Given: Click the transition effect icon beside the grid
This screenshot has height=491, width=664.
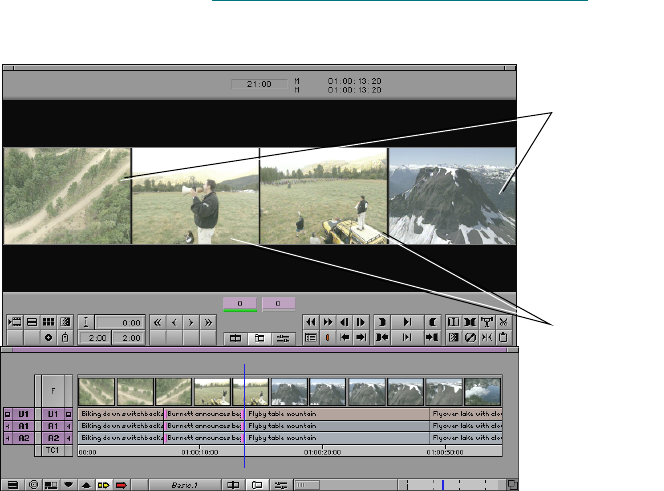Looking at the screenshot, I should click(65, 322).
